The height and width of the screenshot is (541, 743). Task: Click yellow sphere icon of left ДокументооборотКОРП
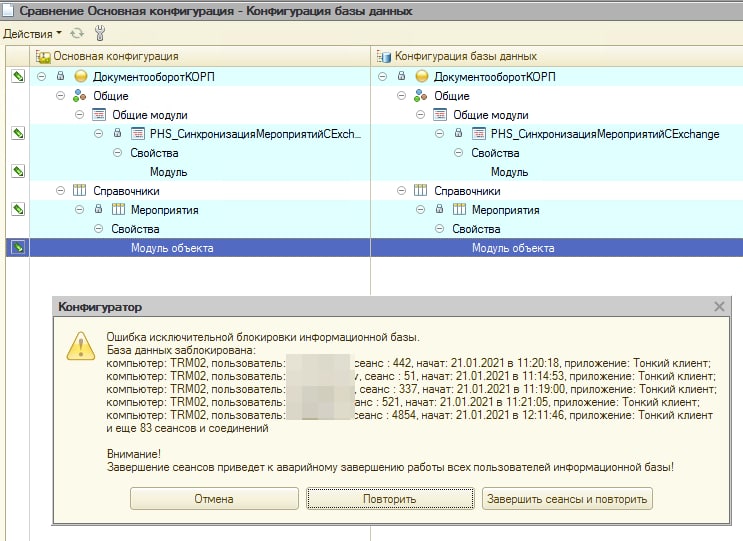tap(81, 76)
